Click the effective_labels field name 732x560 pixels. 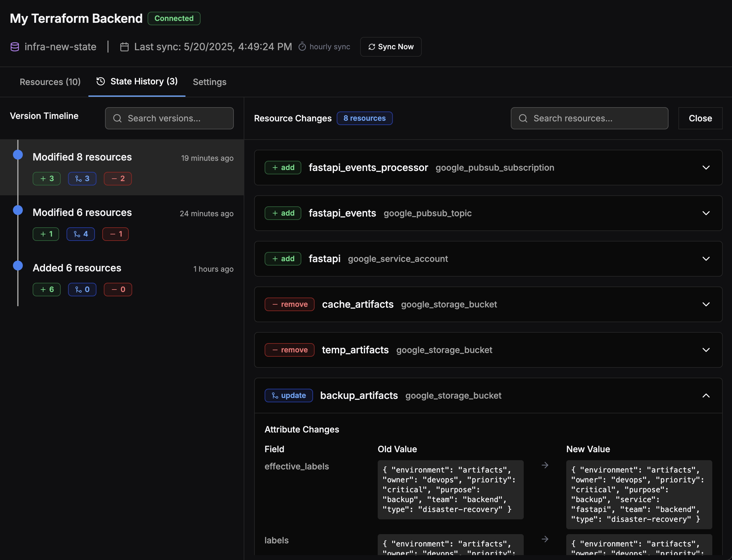tap(297, 466)
